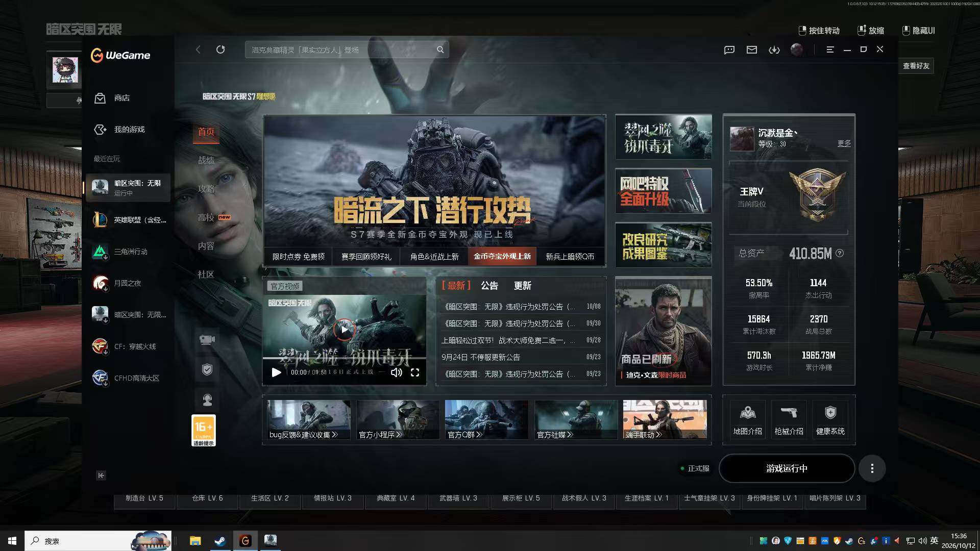Open the chat message icon in the WeGame header
This screenshot has width=980, height=551.
729,49
